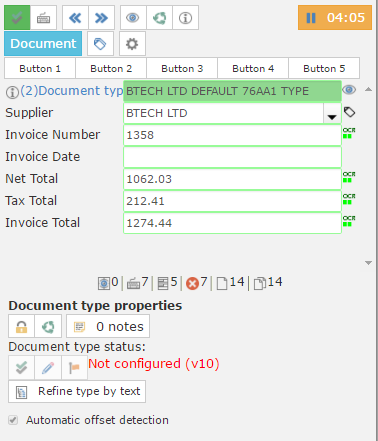Click into the Supplier BTECH LTD field
This screenshot has height=441, width=378.
pyautogui.click(x=223, y=113)
